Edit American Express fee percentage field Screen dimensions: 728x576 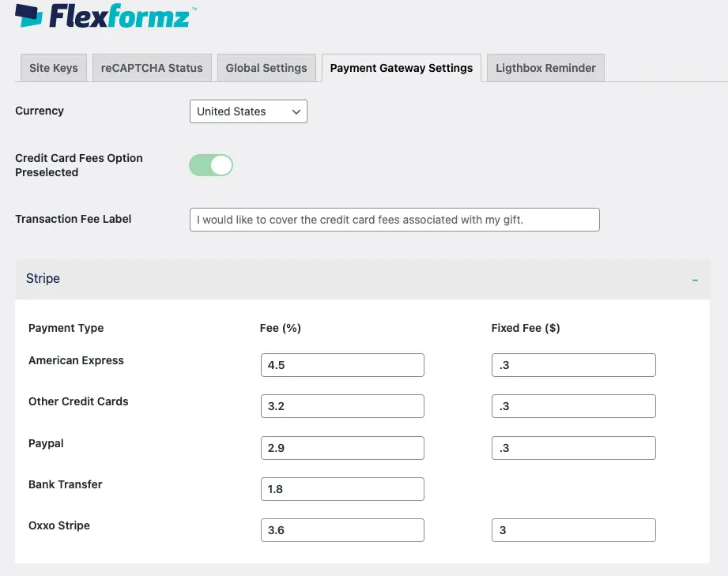[342, 365]
